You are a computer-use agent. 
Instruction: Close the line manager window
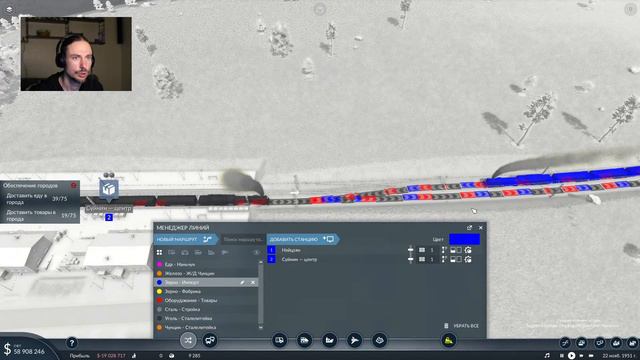point(480,228)
